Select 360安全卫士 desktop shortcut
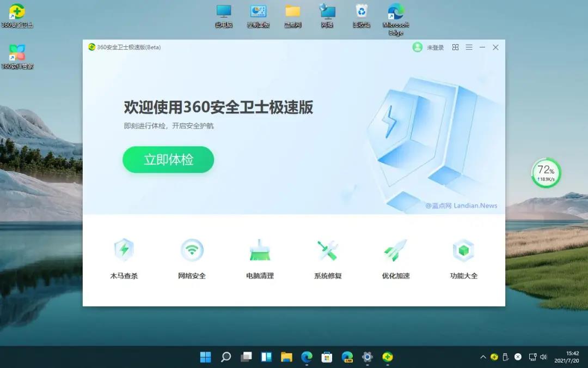The height and width of the screenshot is (368, 588). pos(17,15)
